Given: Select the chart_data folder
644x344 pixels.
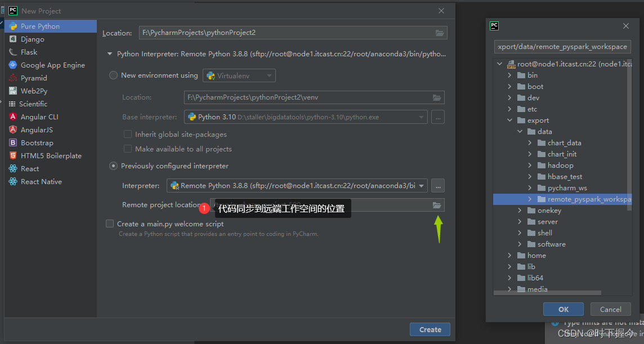Looking at the screenshot, I should pyautogui.click(x=564, y=143).
